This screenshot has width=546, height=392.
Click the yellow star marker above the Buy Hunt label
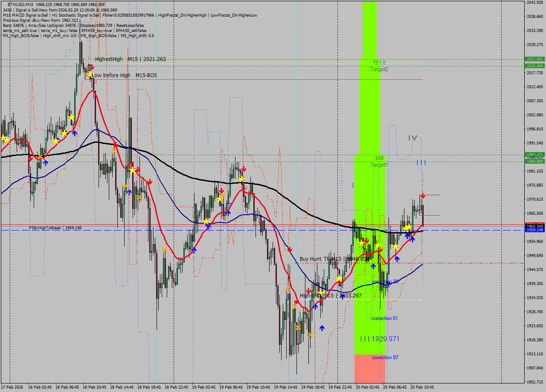(x=362, y=243)
